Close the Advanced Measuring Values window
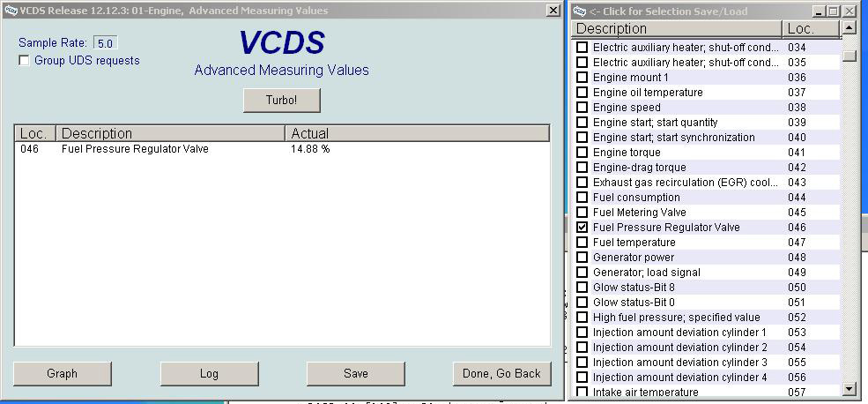Image resolution: width=868 pixels, height=404 pixels. 553,11
